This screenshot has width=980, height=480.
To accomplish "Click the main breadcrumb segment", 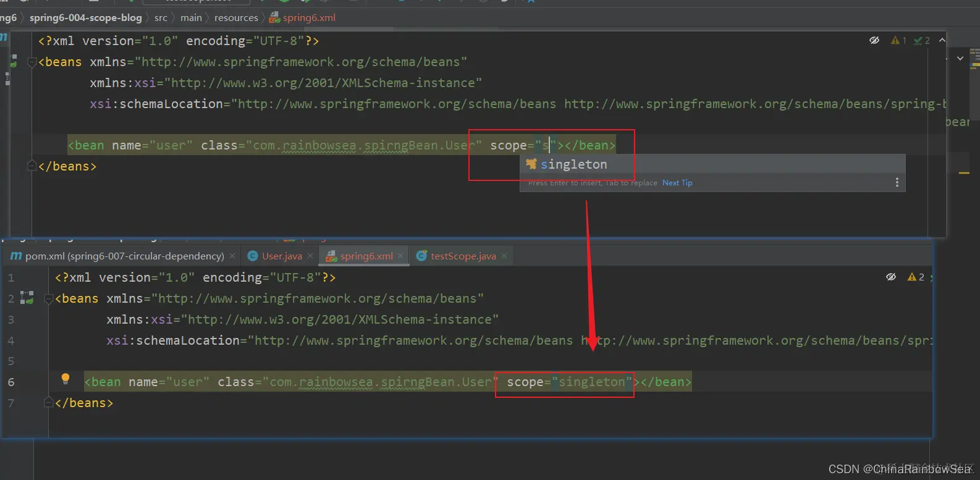I will pos(191,18).
